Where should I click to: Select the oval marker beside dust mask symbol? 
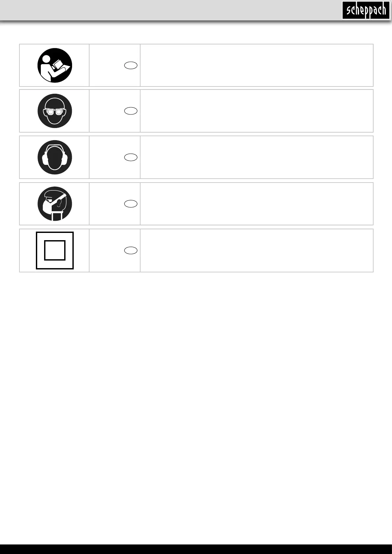(131, 204)
